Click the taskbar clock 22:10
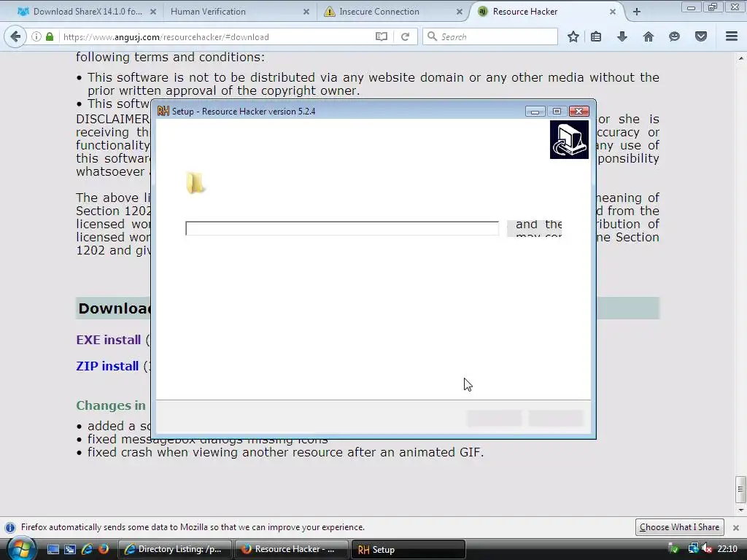747x560 pixels. click(727, 549)
